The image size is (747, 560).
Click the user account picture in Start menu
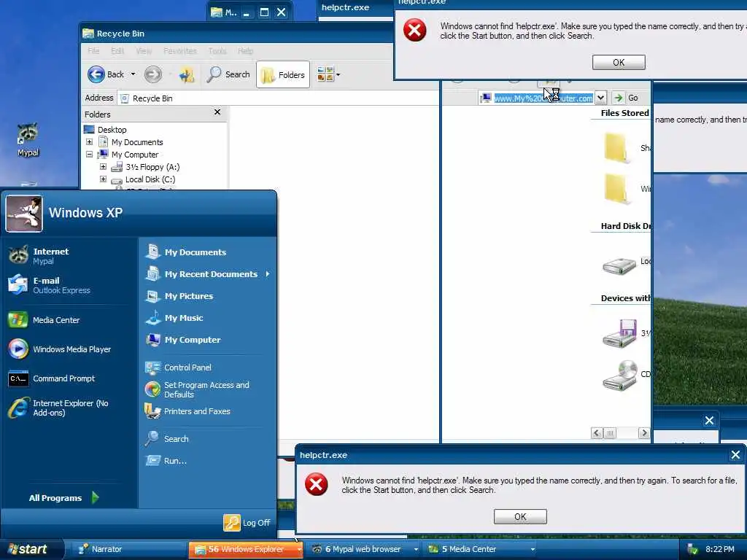(24, 214)
